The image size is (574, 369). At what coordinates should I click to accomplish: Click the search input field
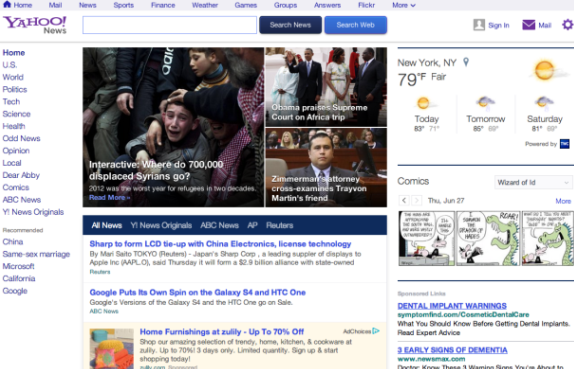point(169,25)
